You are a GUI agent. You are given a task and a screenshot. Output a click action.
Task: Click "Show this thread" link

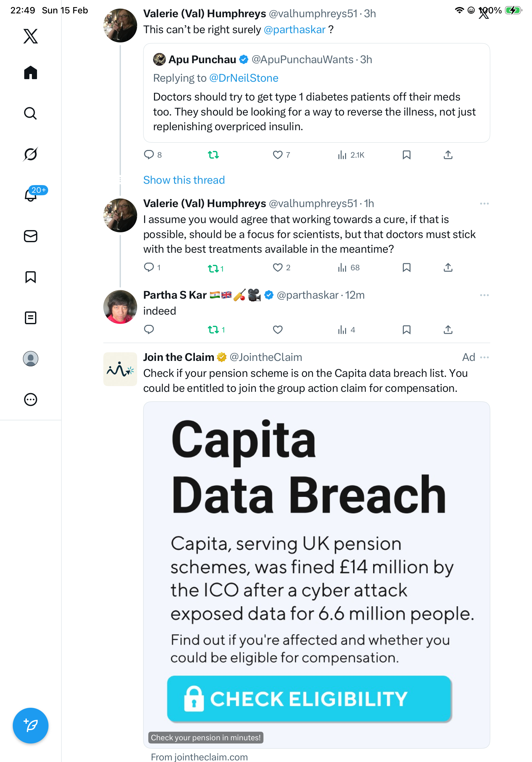pos(184,180)
